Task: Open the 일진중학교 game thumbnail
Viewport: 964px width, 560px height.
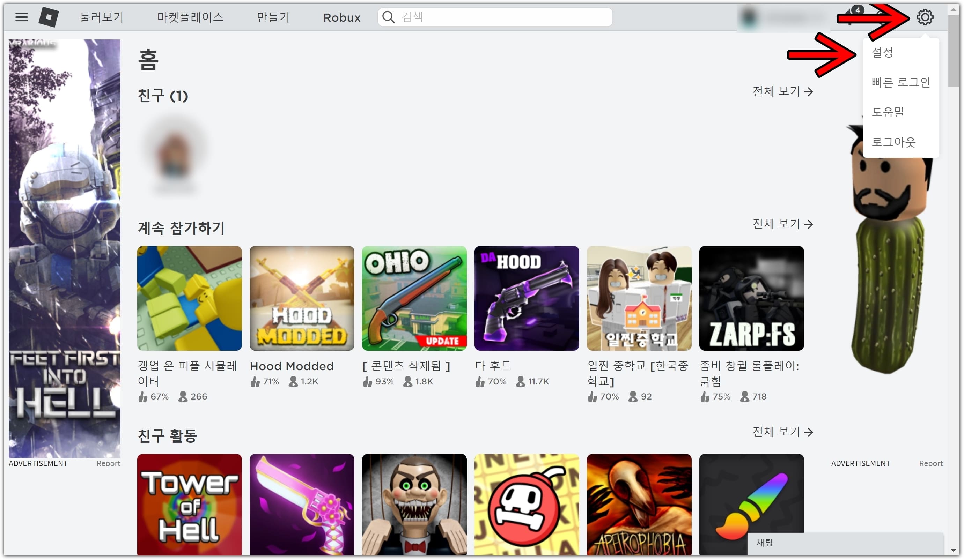Action: pyautogui.click(x=639, y=298)
